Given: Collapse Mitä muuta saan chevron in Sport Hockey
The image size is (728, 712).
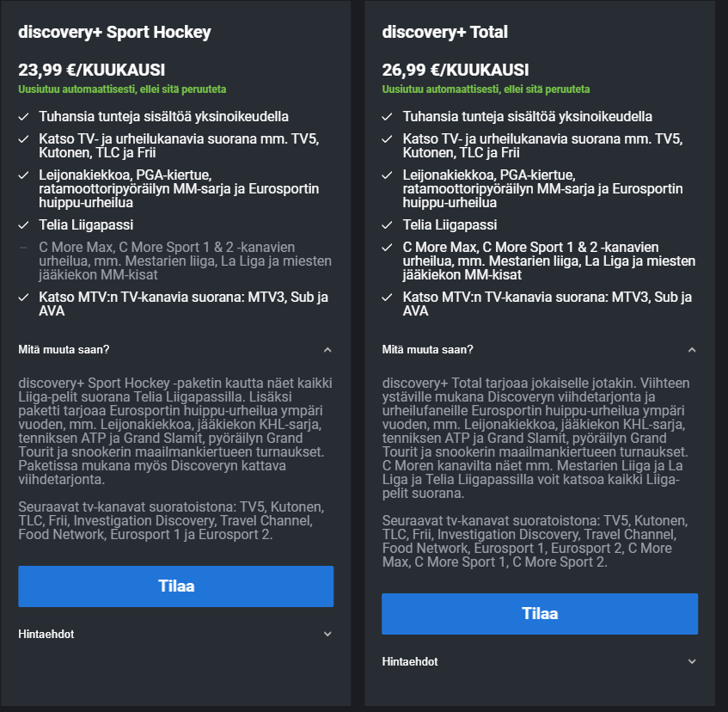Looking at the screenshot, I should (327, 350).
